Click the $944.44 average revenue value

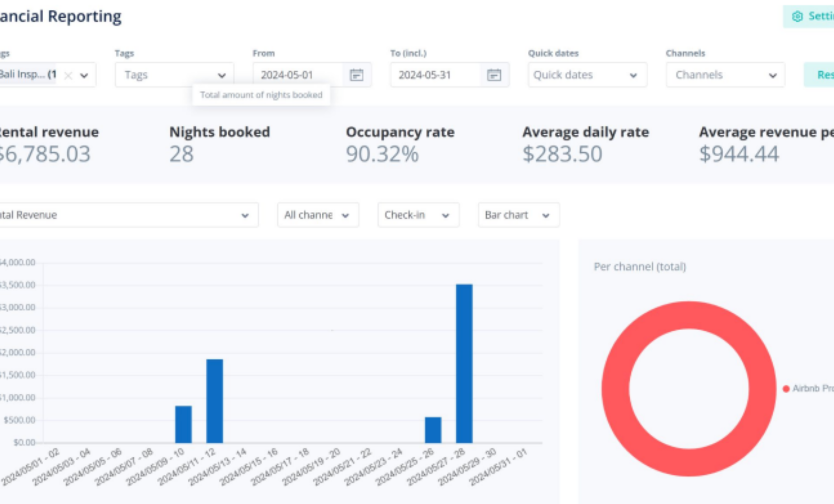point(739,154)
